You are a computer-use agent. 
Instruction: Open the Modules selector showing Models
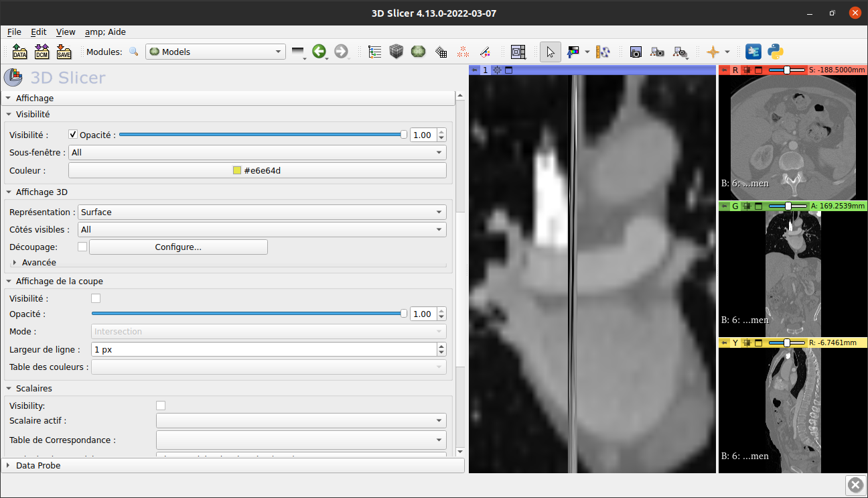[215, 52]
